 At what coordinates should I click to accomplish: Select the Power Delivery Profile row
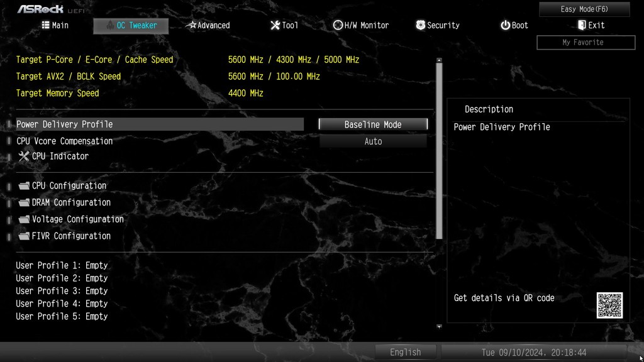(160, 124)
